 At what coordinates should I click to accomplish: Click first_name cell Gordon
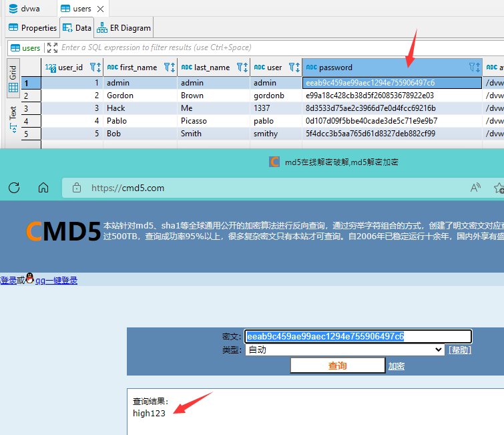tap(140, 96)
